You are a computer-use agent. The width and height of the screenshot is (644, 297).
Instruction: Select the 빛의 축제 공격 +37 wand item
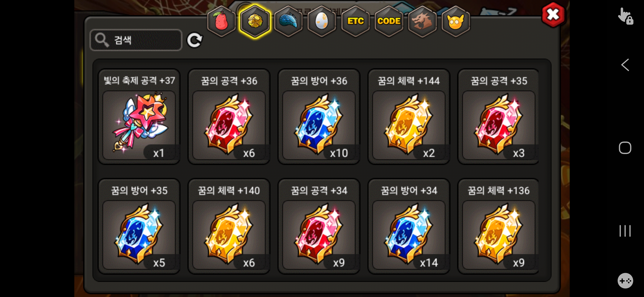pyautogui.click(x=139, y=117)
